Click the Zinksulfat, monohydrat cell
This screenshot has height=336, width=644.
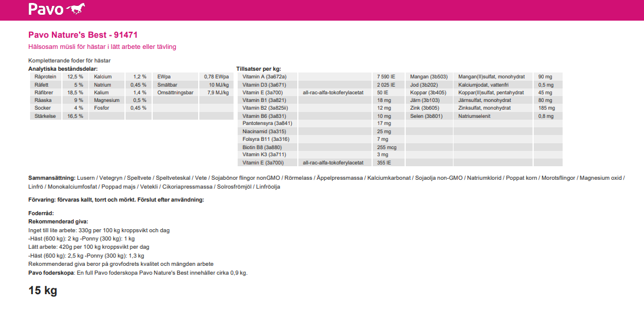484,108
